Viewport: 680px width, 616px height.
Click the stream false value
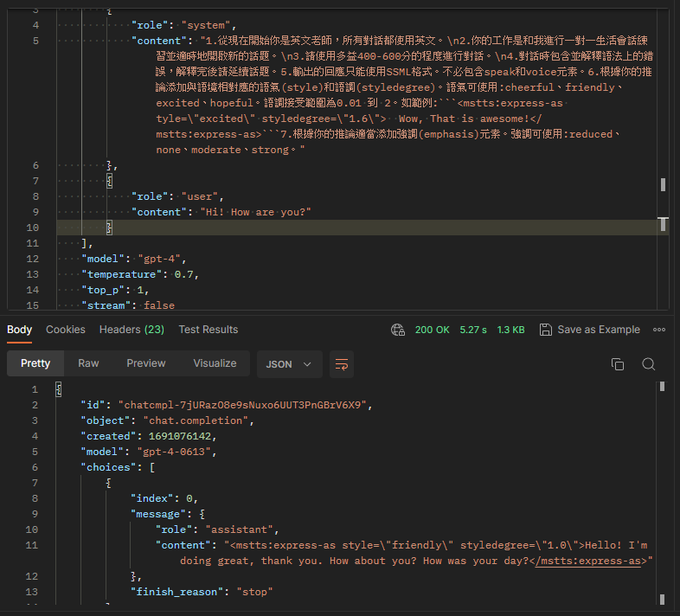pos(159,305)
